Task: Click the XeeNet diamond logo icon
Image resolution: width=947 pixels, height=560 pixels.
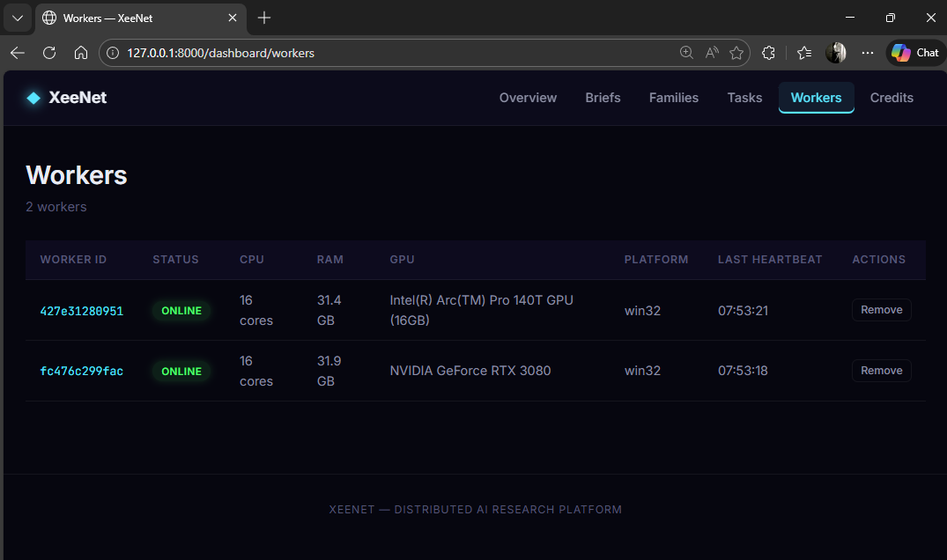Action: (33, 98)
